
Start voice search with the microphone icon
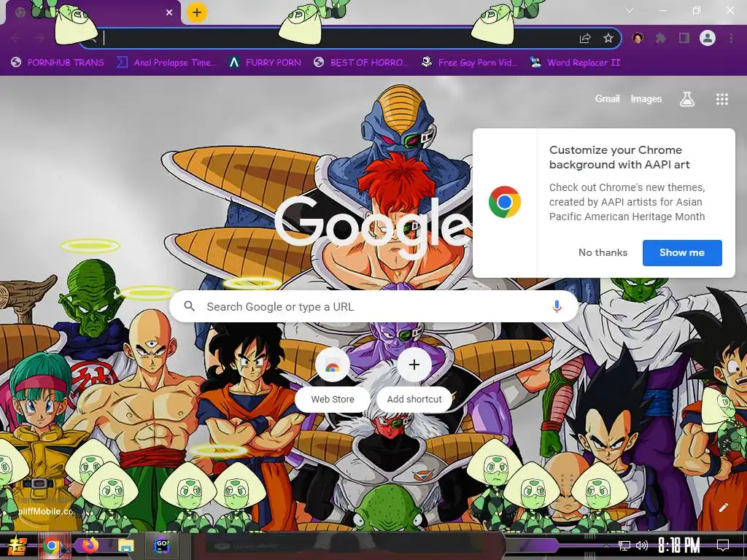pyautogui.click(x=557, y=307)
